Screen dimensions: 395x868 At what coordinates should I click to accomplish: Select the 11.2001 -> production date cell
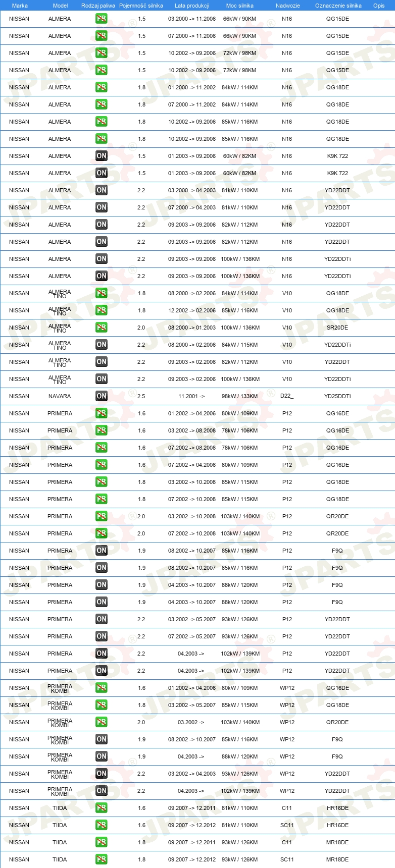tap(191, 396)
